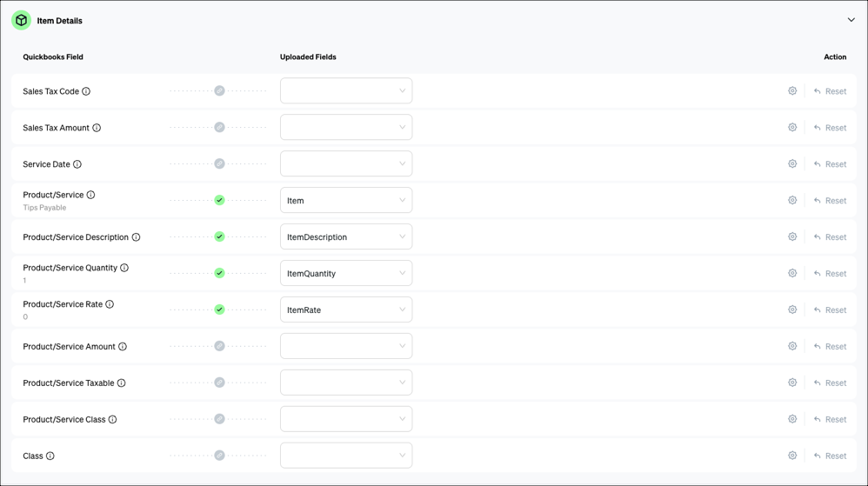Reset the Sales Tax Code mapping
868x486 pixels.
[830, 91]
